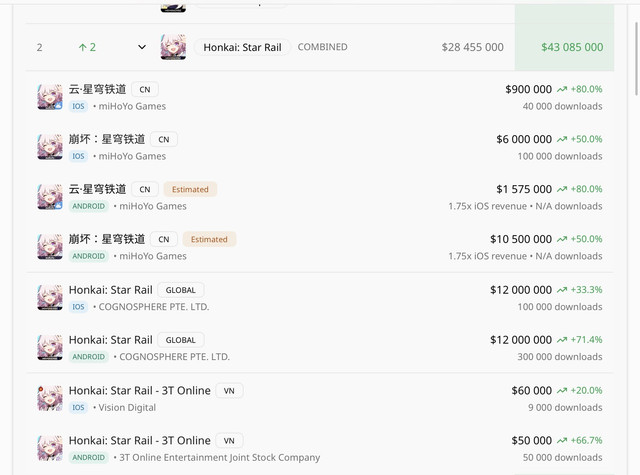Viewport: 640px width, 475px height.
Task: Click the game icon in the row above Honkai
Action: pos(173,8)
